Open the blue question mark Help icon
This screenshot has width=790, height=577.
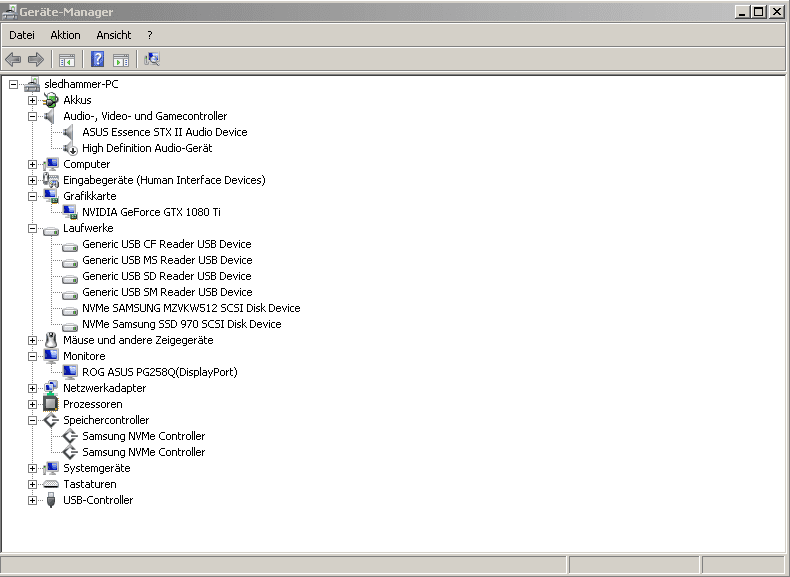pos(98,59)
